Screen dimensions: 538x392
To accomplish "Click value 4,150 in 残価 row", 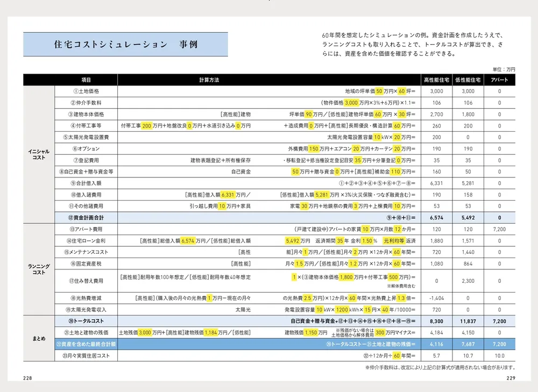I will tap(468, 333).
